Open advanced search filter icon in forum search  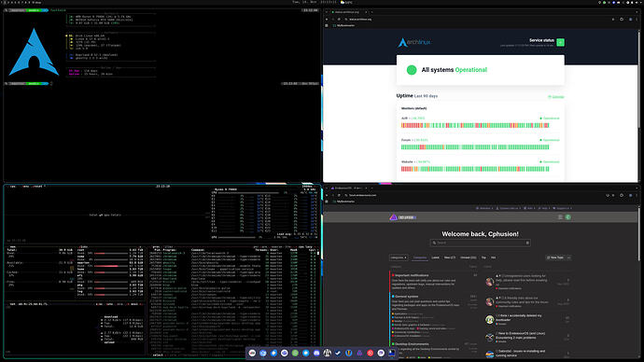click(527, 243)
